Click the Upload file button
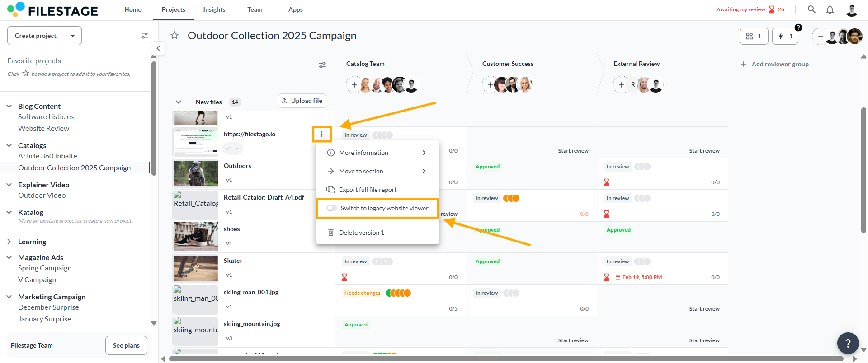Screen dimensions: 868x363 click(302, 101)
